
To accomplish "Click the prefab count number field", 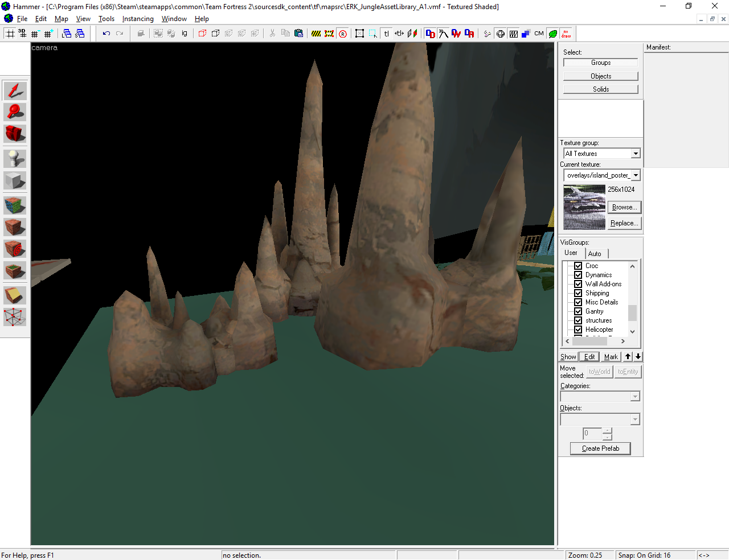I will [592, 434].
